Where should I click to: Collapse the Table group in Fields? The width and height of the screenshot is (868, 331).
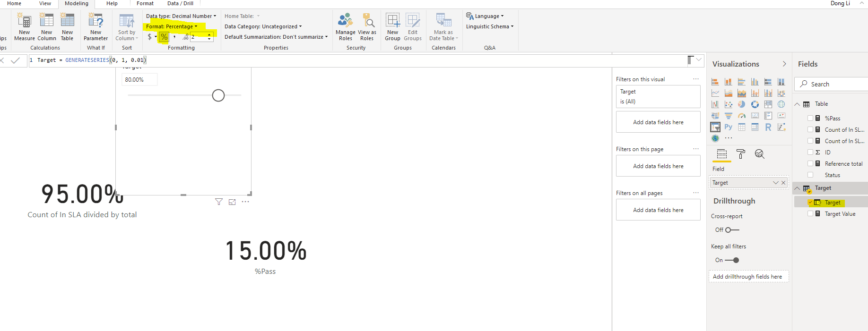coord(797,104)
